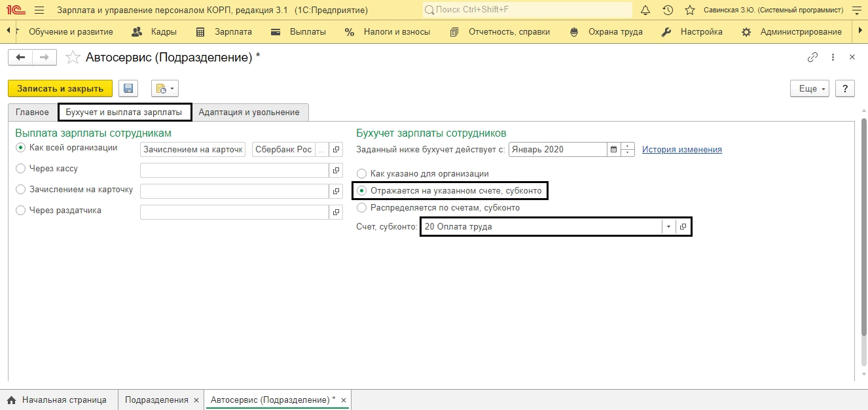Open the История изменения link
Viewport: 868px width, 410px height.
(682, 149)
